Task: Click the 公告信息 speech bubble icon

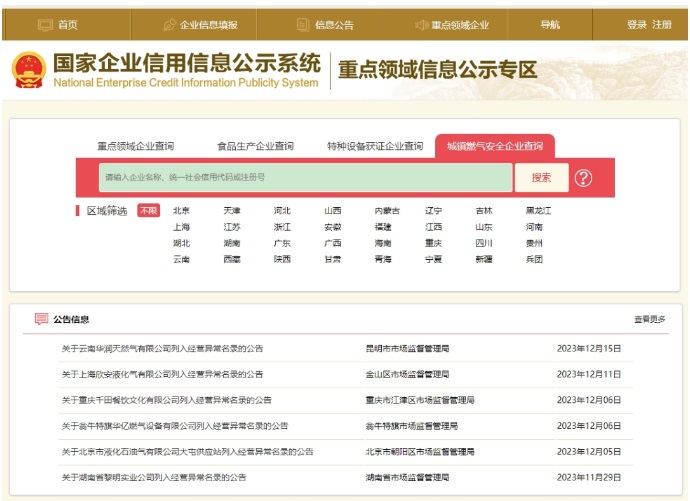Action: pos(41,319)
